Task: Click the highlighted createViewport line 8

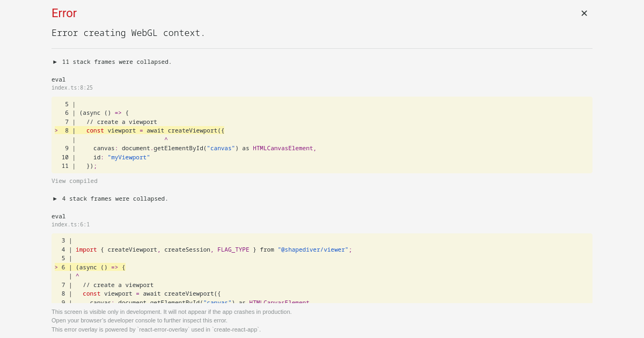Action: [x=140, y=130]
